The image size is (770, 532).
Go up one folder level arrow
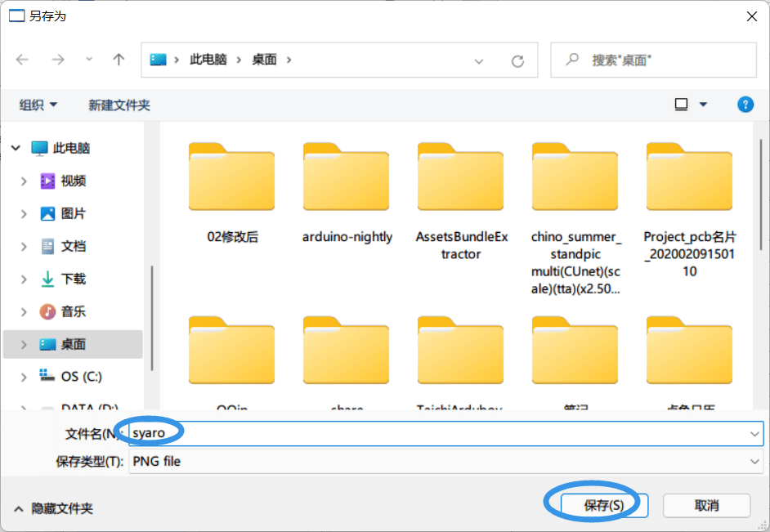119,60
